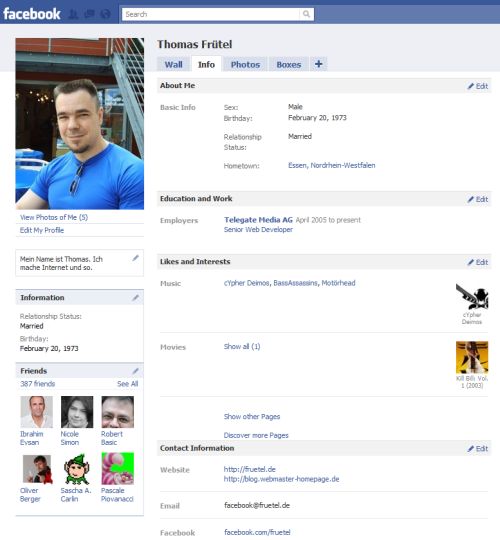Screen dimensions: 500x540
Task: Switch to the Wall tab
Action: 174,64
